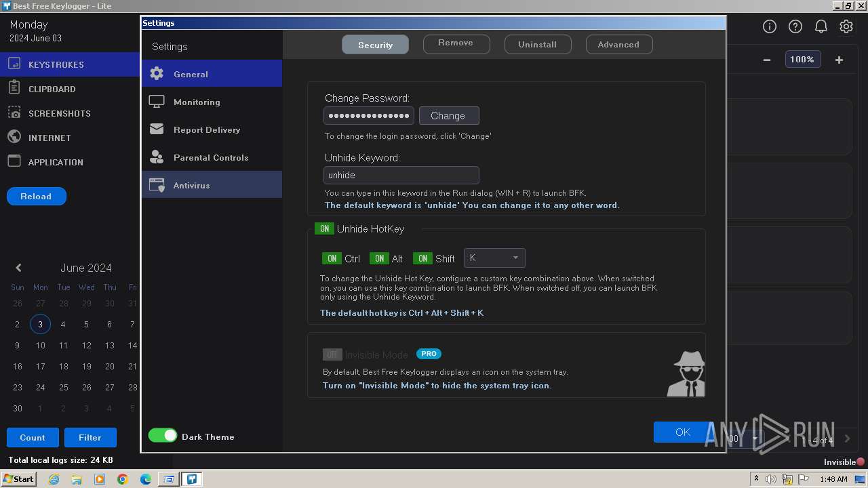Click the Change password button
The height and width of the screenshot is (488, 868).
pos(449,116)
